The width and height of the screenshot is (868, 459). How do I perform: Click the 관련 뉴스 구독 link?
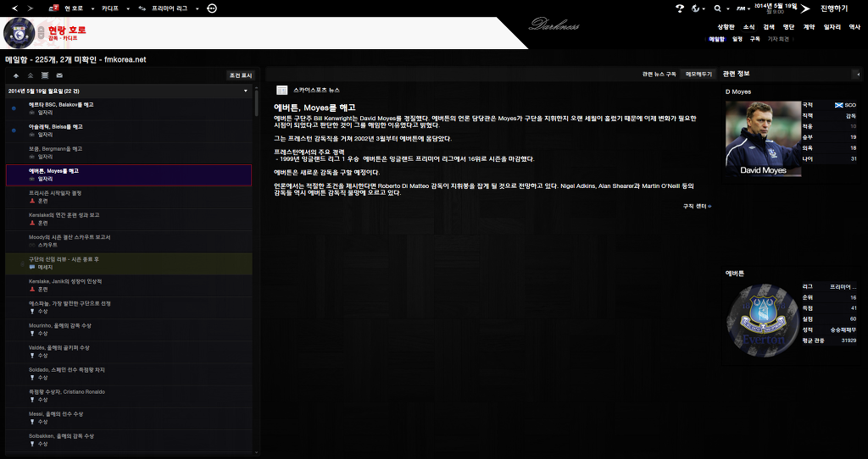coord(659,75)
